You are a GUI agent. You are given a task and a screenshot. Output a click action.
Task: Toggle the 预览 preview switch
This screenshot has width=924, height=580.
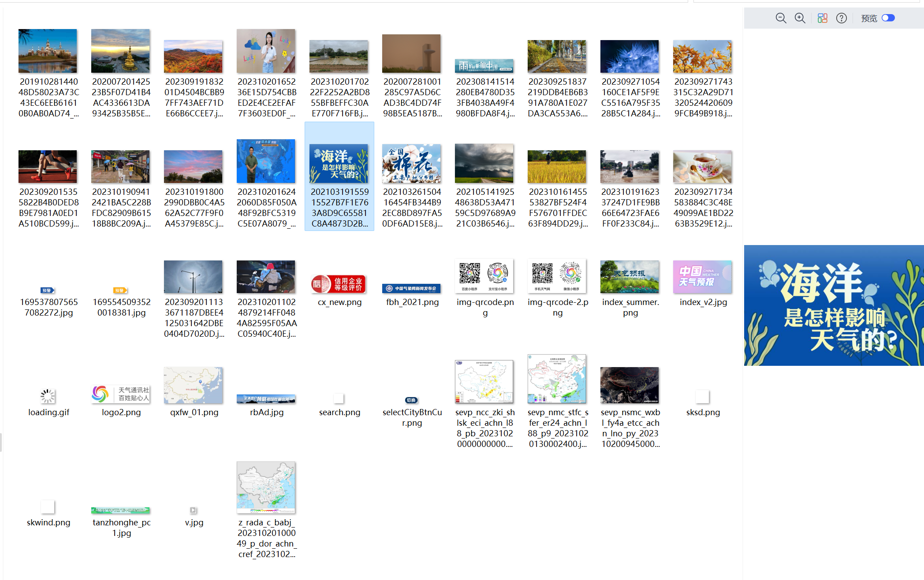888,18
